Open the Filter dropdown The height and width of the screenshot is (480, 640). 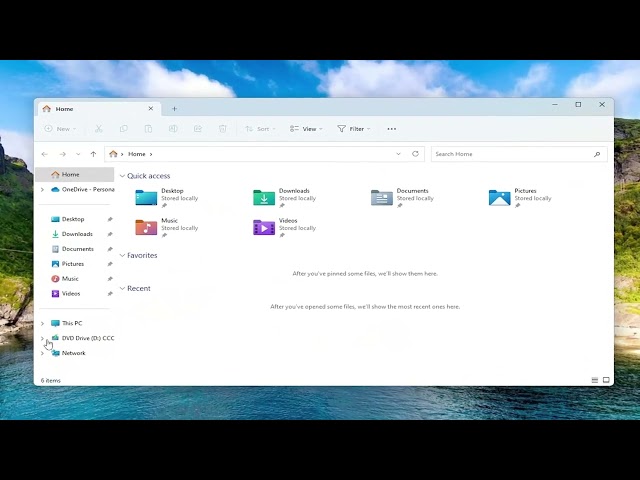(354, 129)
